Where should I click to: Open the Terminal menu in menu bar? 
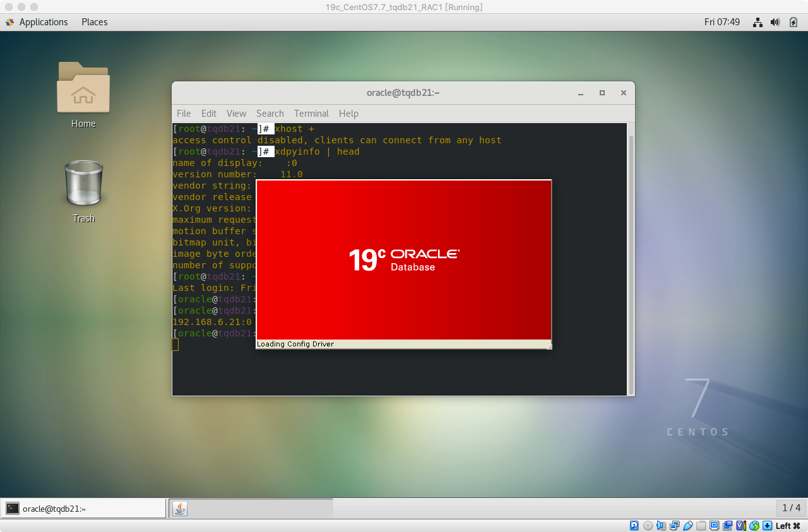click(x=311, y=114)
